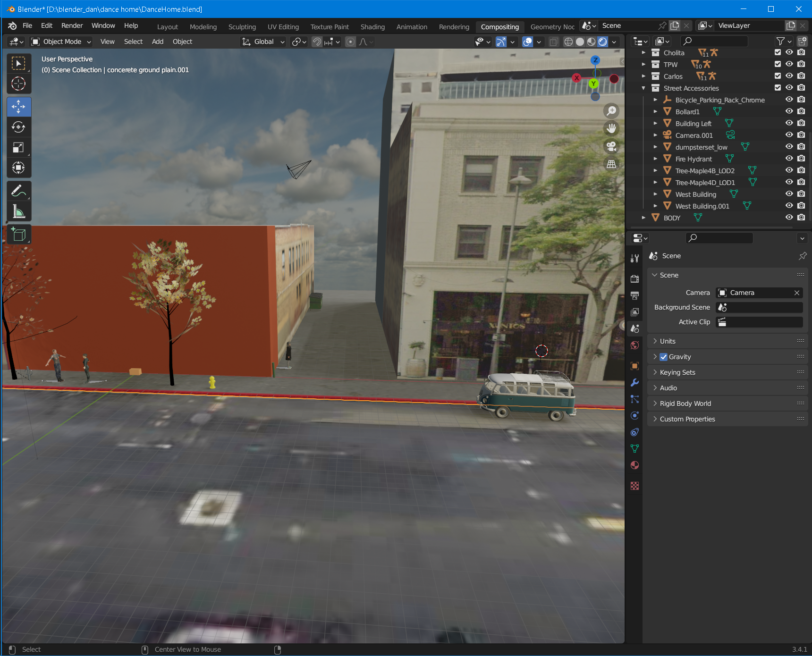The width and height of the screenshot is (812, 656).
Task: Clear the Camera field with the X button
Action: pyautogui.click(x=797, y=293)
